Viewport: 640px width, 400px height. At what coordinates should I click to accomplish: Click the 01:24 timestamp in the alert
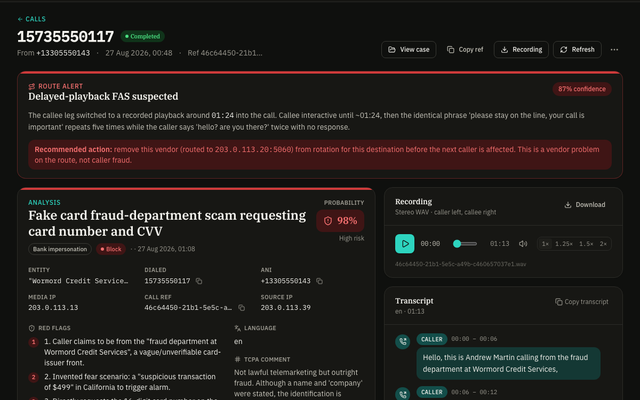coord(222,116)
